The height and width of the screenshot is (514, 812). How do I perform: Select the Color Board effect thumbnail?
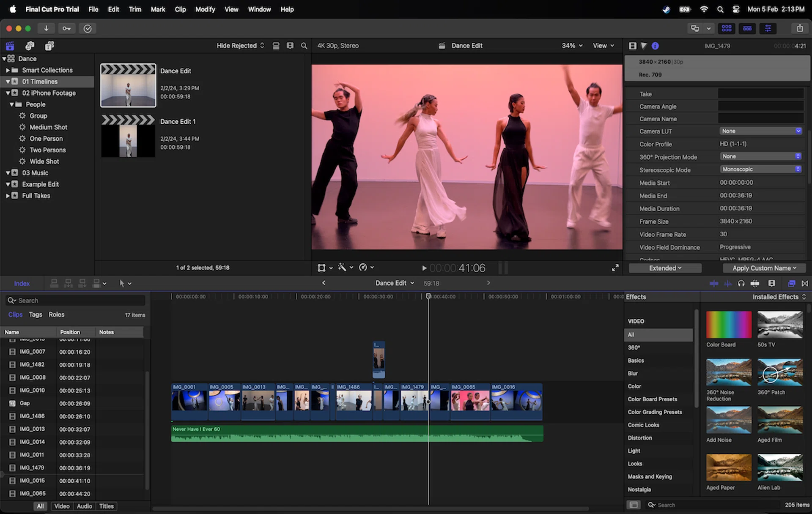(728, 325)
